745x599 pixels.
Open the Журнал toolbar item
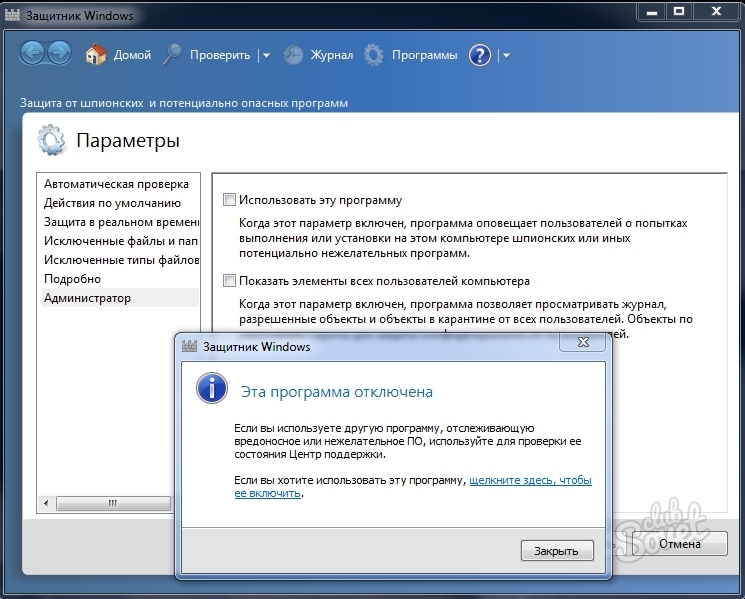pyautogui.click(x=318, y=55)
